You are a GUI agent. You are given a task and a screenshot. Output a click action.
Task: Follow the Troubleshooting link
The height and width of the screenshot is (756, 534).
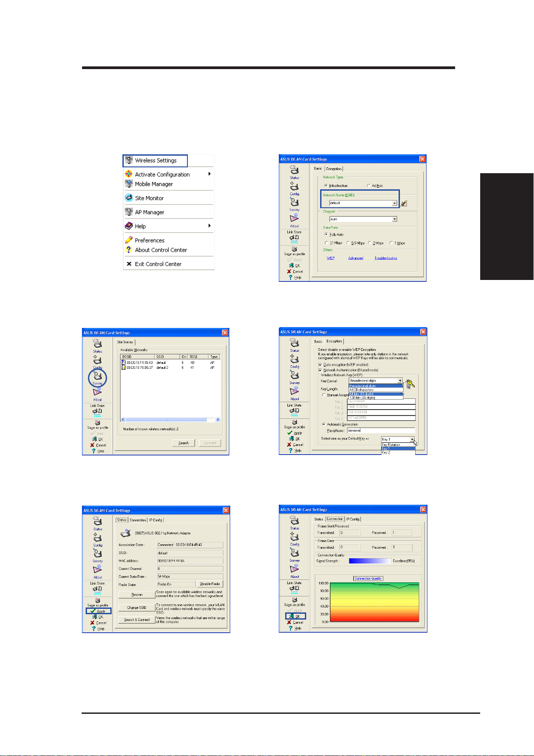tap(386, 258)
